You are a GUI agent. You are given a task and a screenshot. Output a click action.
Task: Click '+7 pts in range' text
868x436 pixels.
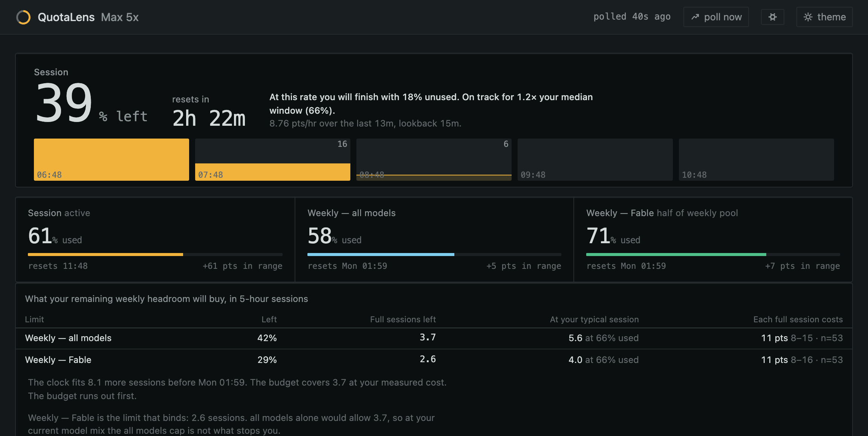pyautogui.click(x=802, y=266)
